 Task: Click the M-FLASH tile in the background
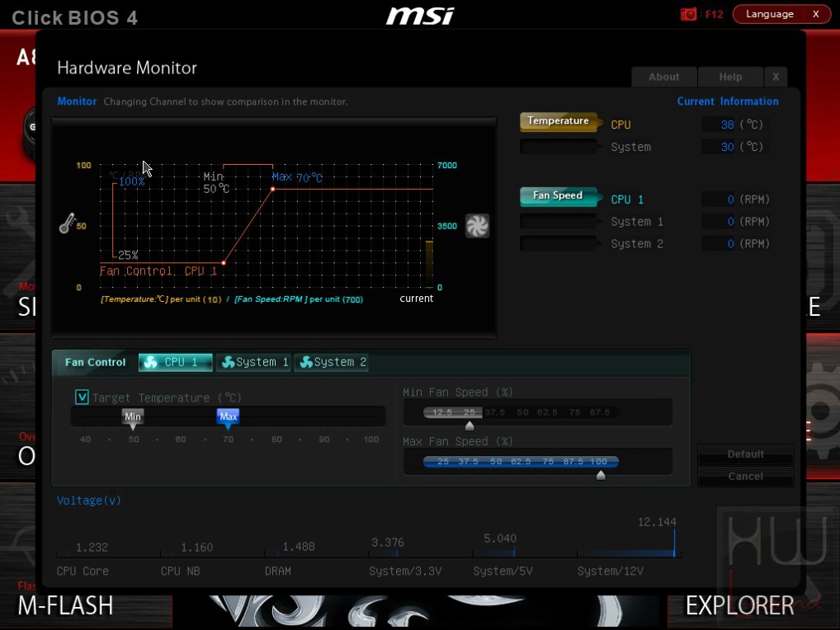click(x=65, y=605)
